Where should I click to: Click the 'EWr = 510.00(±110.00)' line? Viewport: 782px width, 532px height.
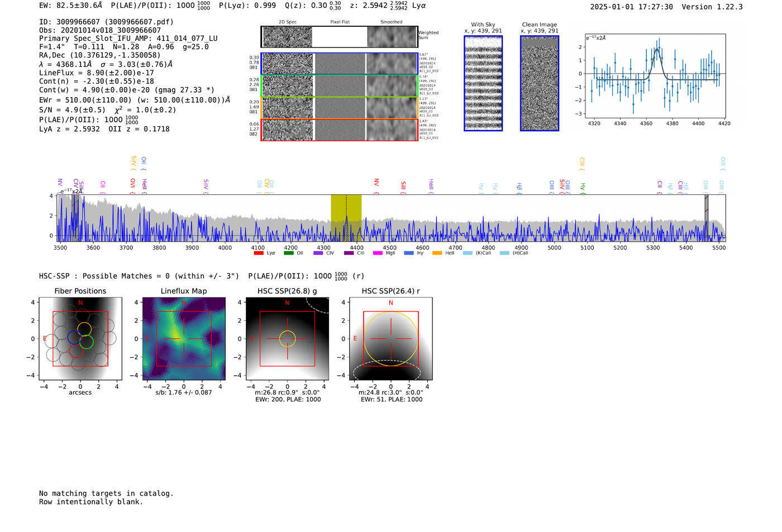click(135, 100)
